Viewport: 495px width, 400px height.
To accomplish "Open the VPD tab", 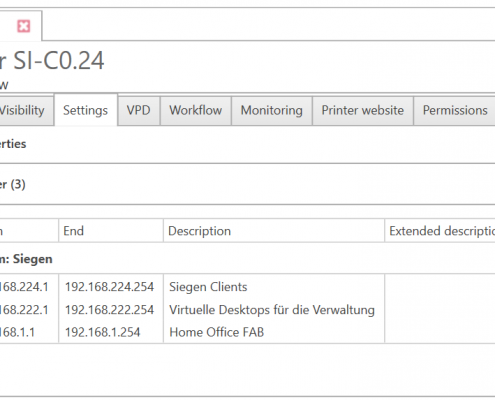I will click(139, 111).
